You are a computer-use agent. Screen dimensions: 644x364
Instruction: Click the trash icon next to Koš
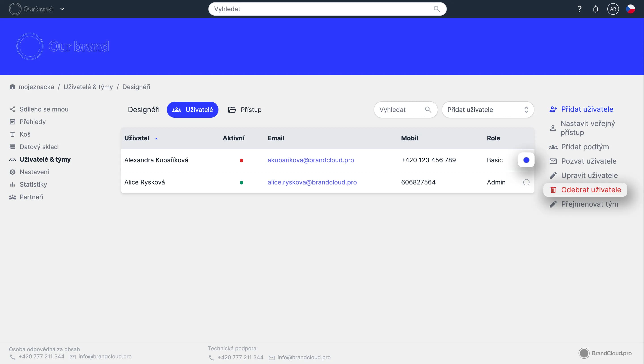12,135
